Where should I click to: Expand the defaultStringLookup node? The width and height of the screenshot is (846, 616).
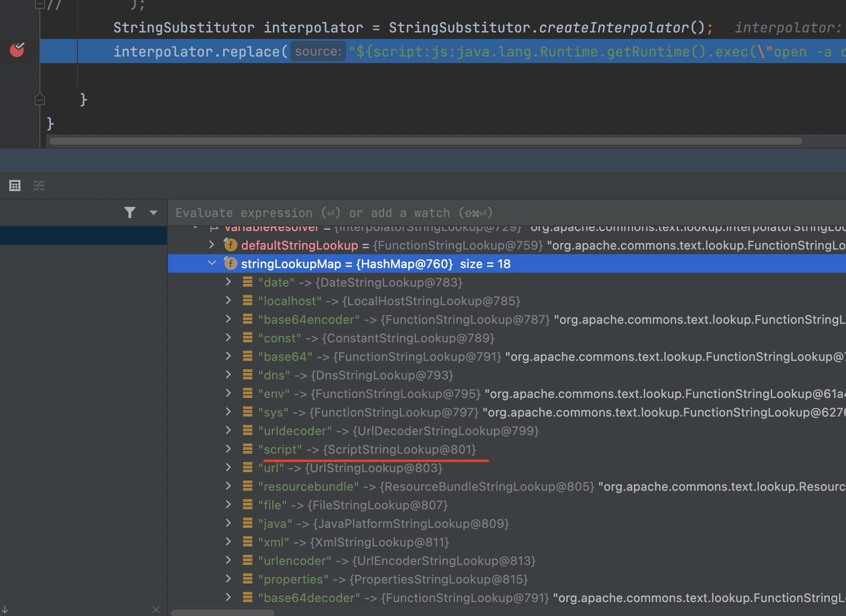point(212,244)
